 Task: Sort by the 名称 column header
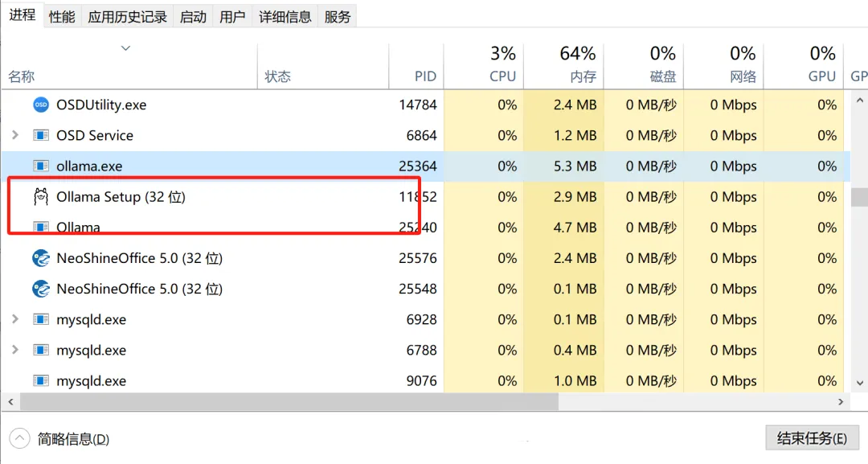click(130, 67)
